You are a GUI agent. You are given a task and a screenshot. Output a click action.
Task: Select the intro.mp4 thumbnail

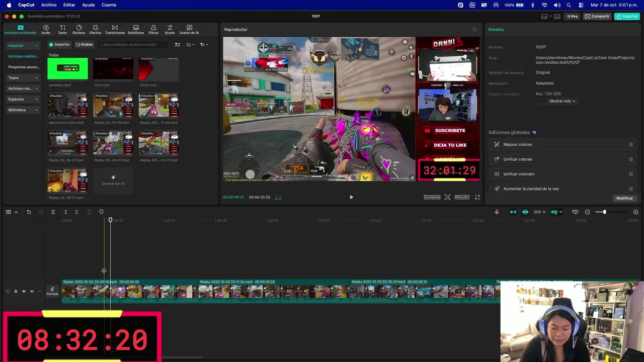click(113, 69)
